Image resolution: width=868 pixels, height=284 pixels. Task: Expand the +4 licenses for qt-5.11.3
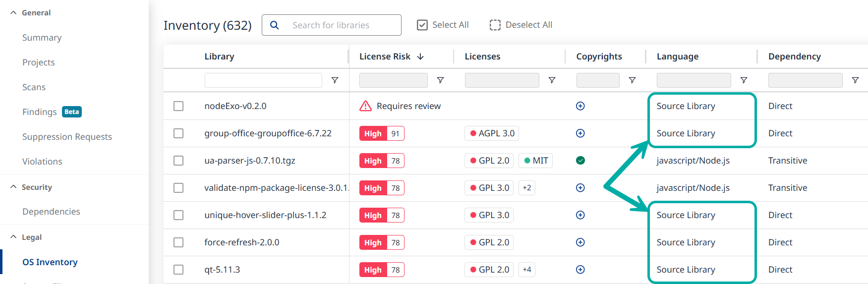(x=526, y=270)
